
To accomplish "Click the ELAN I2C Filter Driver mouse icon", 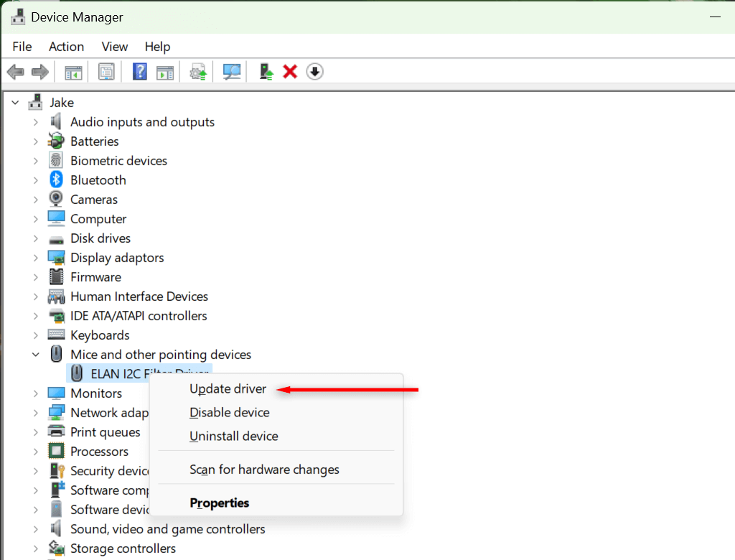I will click(77, 373).
